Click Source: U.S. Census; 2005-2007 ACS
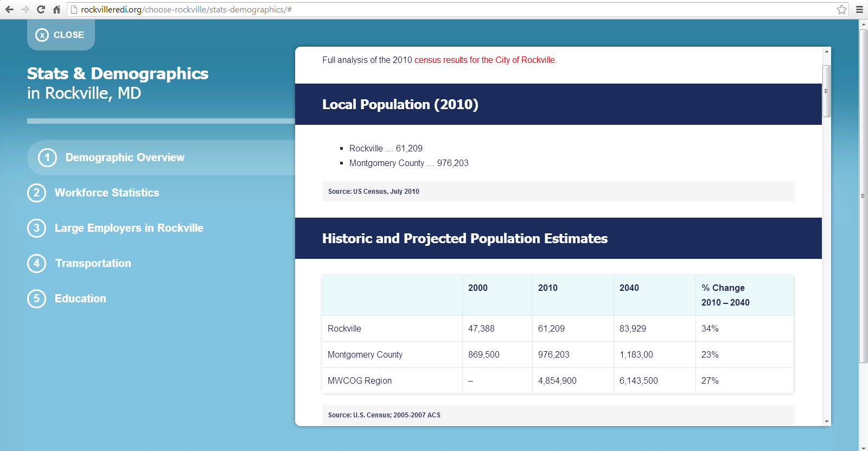Viewport: 868px width, 451px height. 384,415
